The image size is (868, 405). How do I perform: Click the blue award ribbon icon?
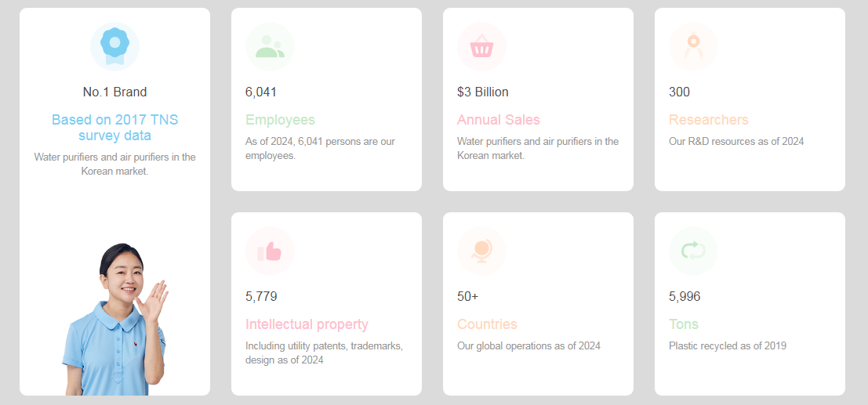(x=114, y=46)
